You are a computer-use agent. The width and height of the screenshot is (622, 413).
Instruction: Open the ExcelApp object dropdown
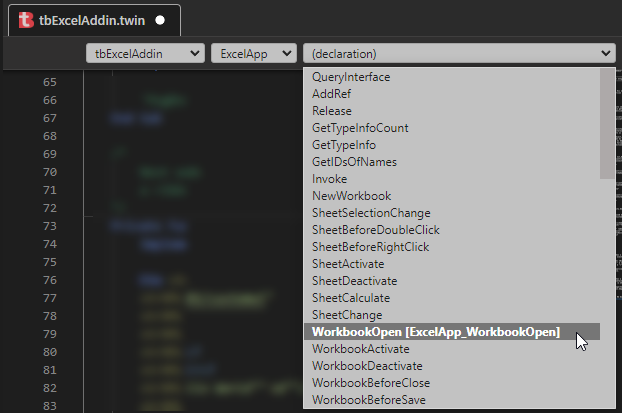click(254, 53)
